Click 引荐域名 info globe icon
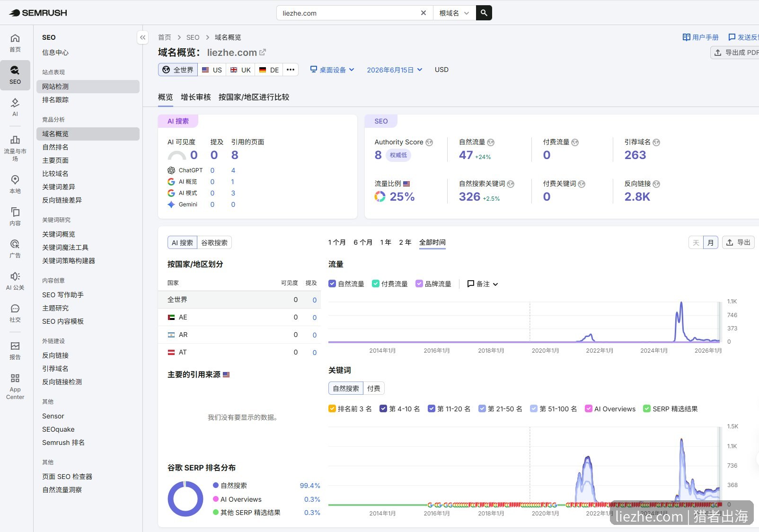This screenshot has height=532, width=759. (656, 142)
